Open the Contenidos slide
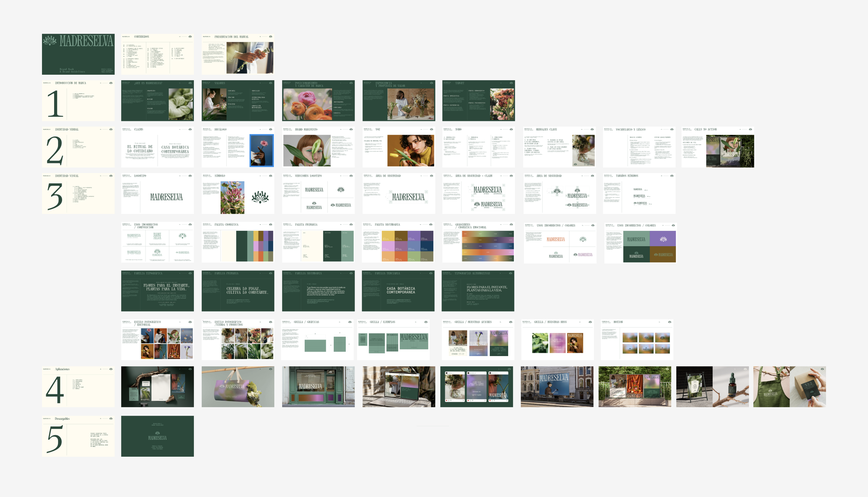The width and height of the screenshot is (868, 497). (157, 54)
